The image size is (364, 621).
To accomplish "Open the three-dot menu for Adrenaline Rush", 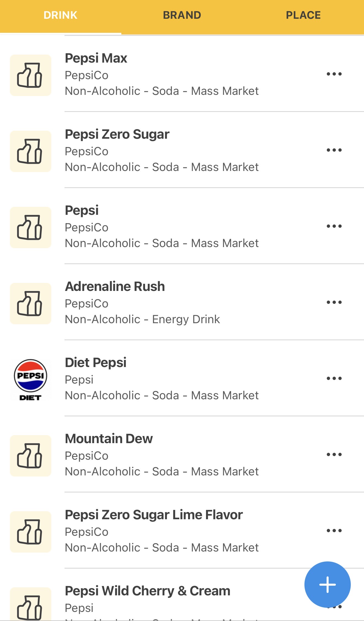I will 334,302.
